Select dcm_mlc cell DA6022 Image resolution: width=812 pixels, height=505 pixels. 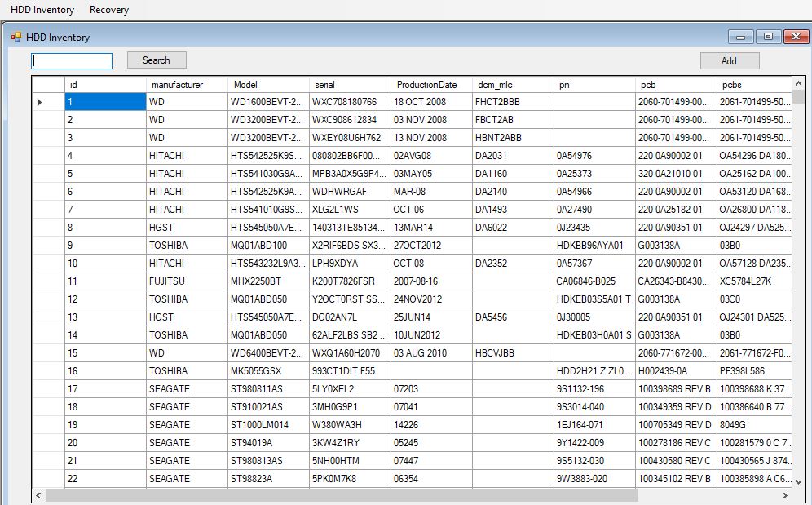pyautogui.click(x=513, y=228)
